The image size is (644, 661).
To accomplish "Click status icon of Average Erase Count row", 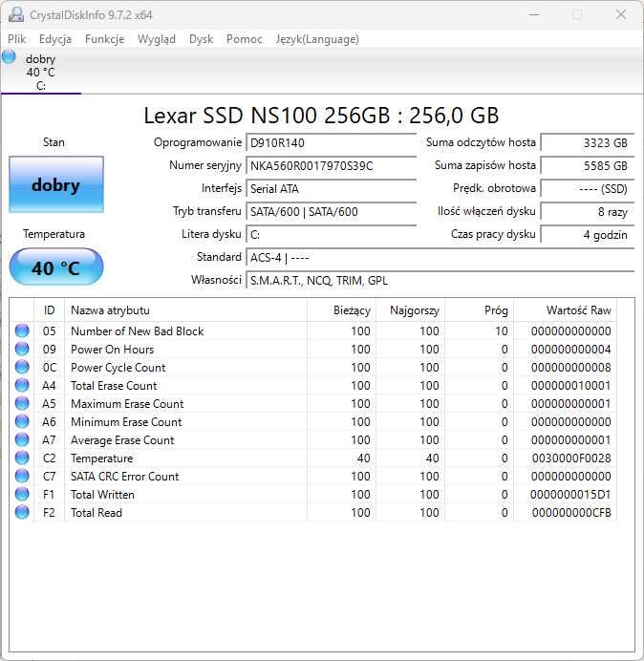I will 22,439.
